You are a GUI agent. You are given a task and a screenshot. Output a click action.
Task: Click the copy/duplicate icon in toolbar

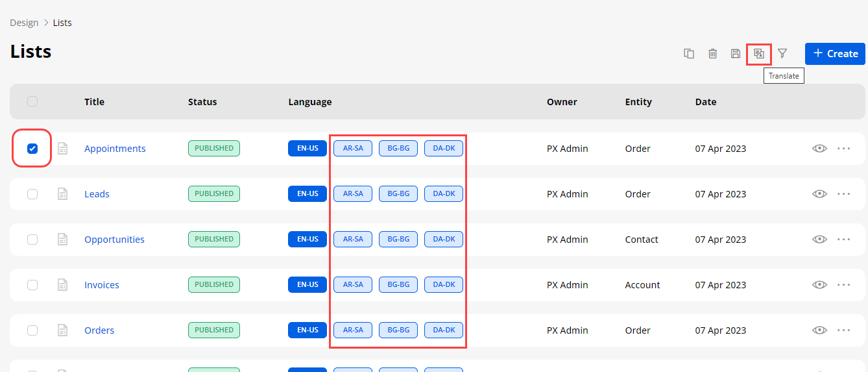coord(689,54)
